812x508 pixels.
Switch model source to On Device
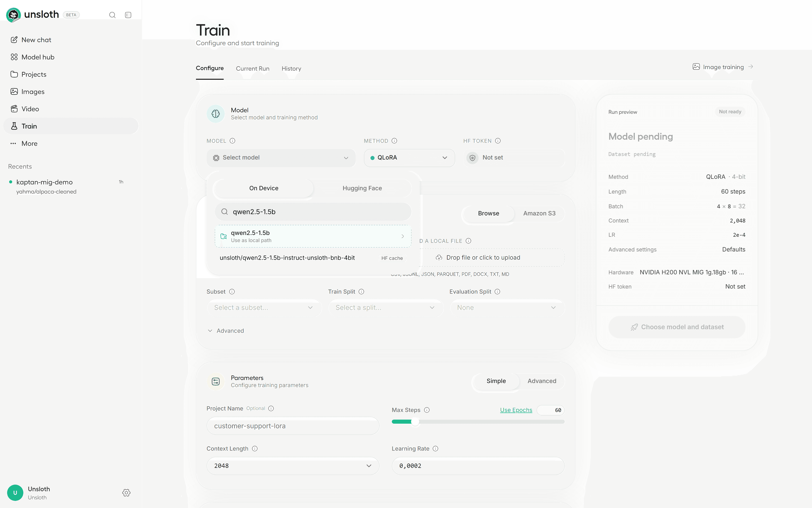coord(264,188)
